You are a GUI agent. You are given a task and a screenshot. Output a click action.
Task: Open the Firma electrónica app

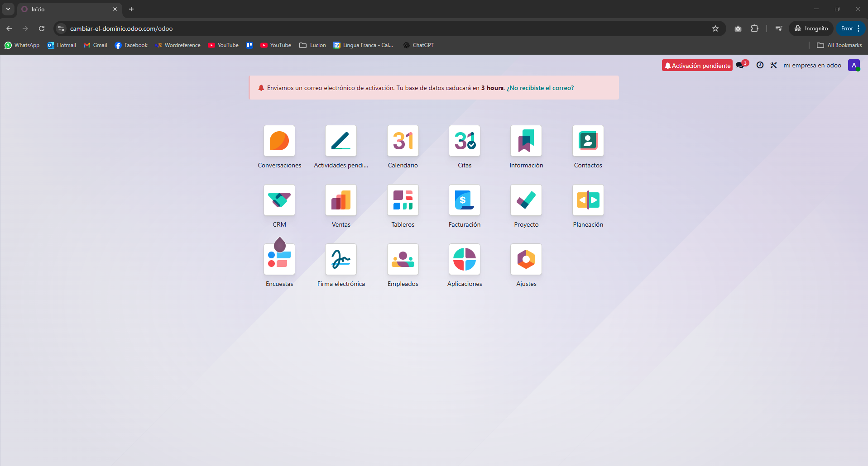tap(341, 260)
